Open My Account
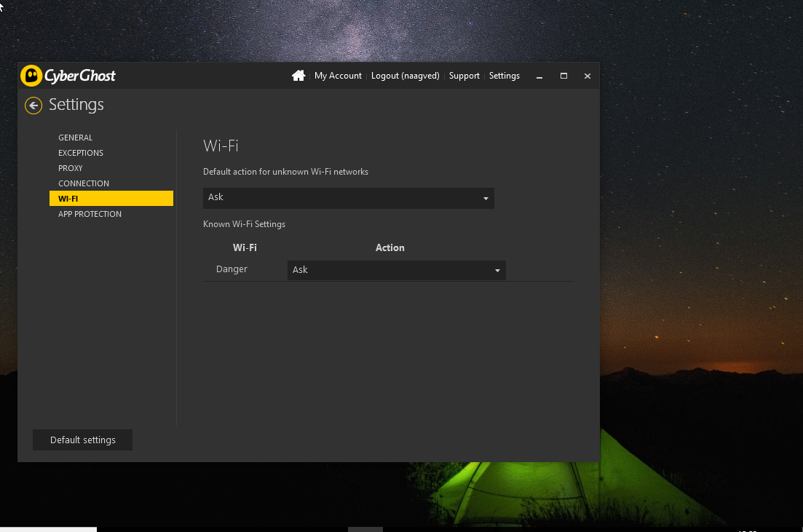803x532 pixels. pyautogui.click(x=338, y=76)
